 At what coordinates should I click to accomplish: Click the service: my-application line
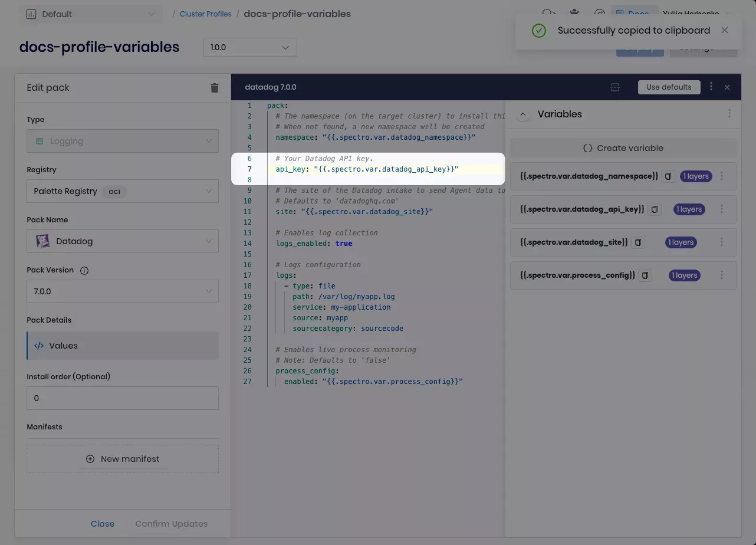coord(341,307)
